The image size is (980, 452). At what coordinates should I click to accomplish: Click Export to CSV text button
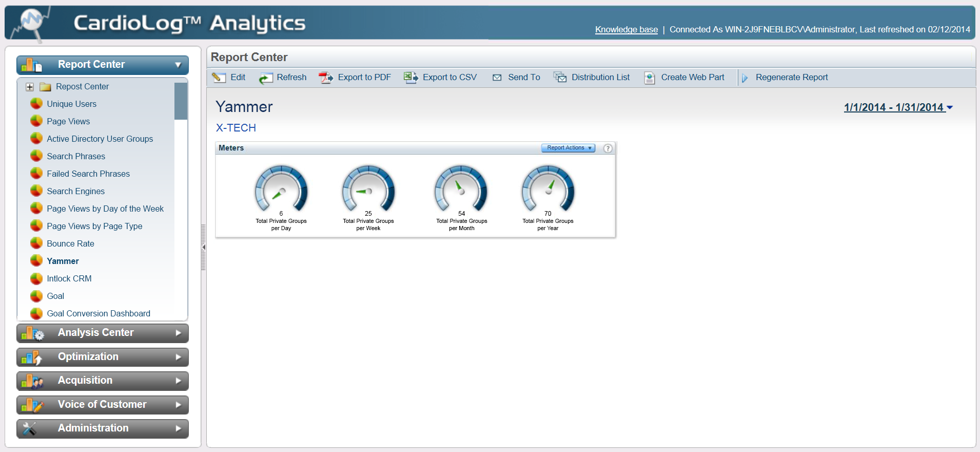(449, 78)
